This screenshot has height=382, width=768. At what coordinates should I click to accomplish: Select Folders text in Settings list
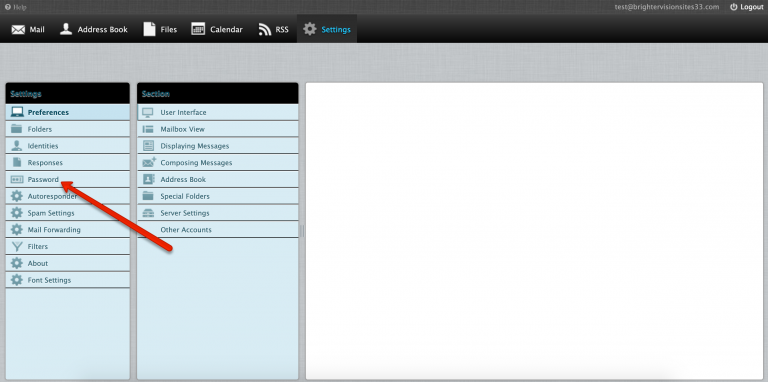click(x=40, y=129)
